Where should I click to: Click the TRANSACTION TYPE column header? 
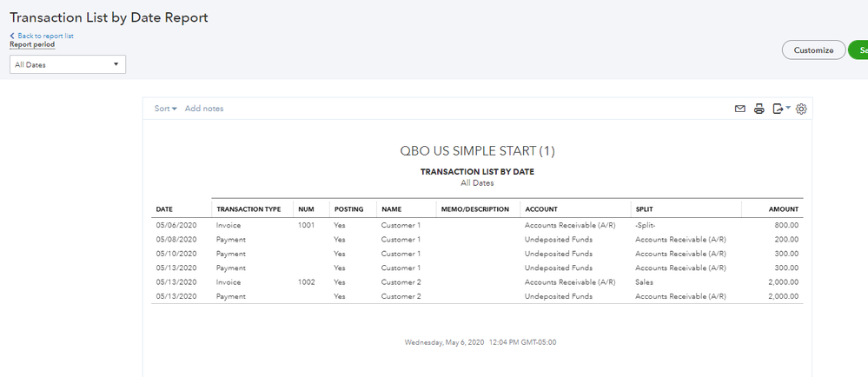(248, 209)
